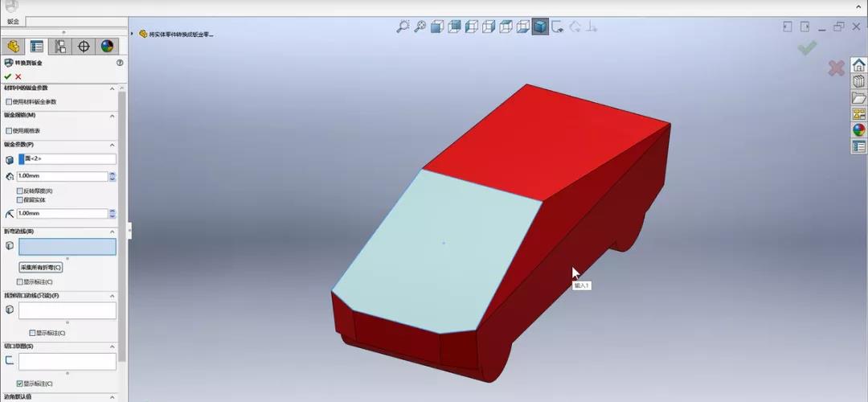This screenshot has width=868, height=402.
Task: Enable 使用材料钣金参数 checkbox
Action: [x=9, y=102]
